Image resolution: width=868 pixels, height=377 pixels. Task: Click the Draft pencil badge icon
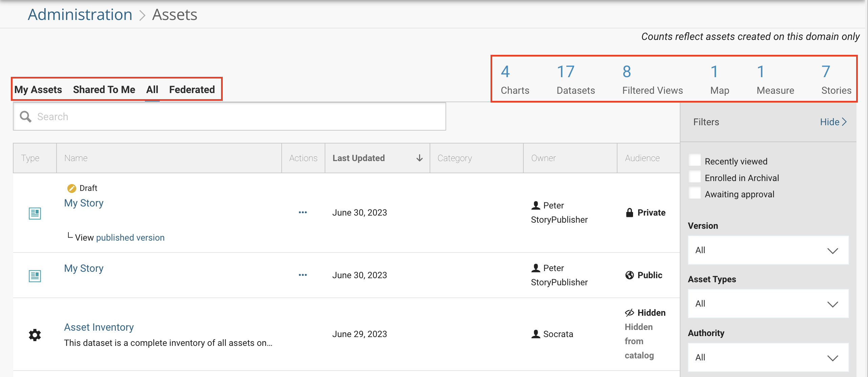71,188
